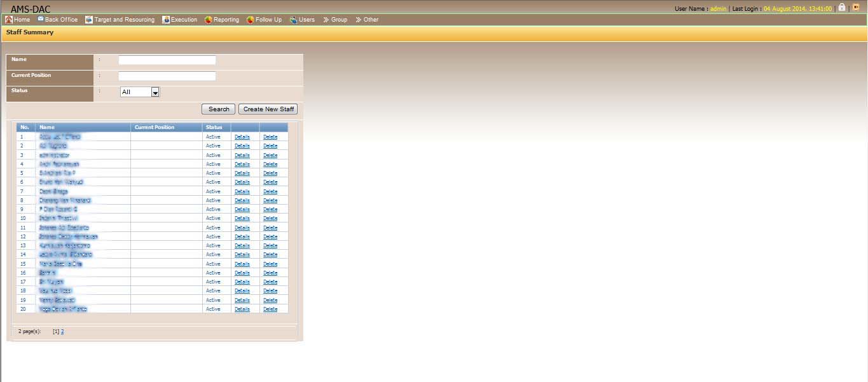Open the Other menu
This screenshot has height=382, width=868.
click(x=367, y=20)
